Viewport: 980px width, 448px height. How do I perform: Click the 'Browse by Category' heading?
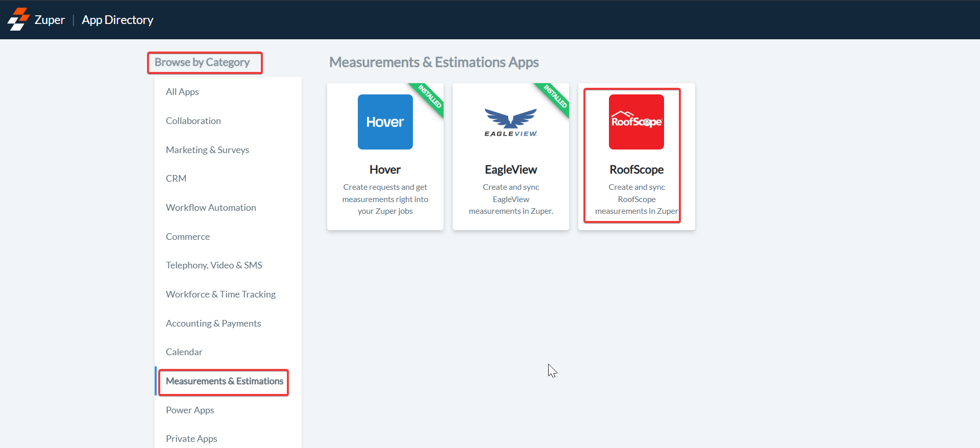pos(202,62)
